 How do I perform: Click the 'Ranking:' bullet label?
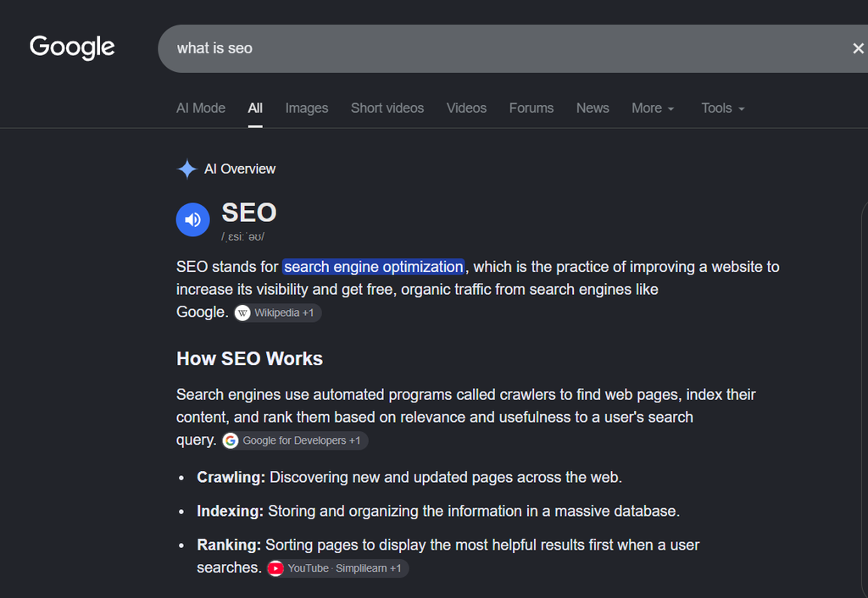tap(229, 545)
